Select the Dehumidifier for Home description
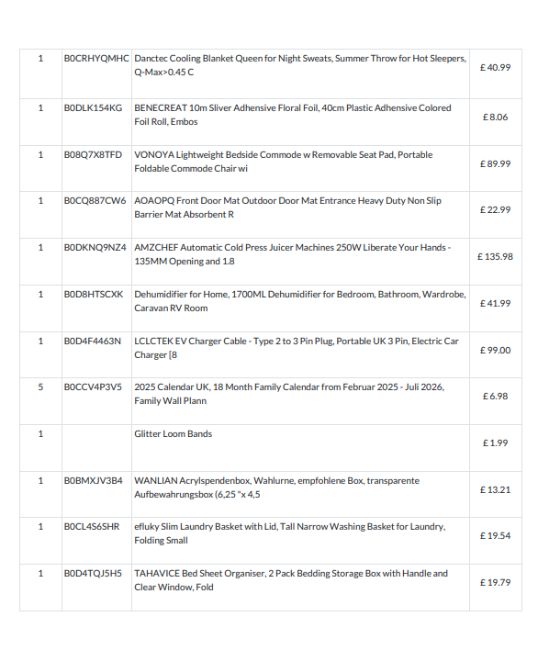The width and height of the screenshot is (538, 650). tap(300, 301)
